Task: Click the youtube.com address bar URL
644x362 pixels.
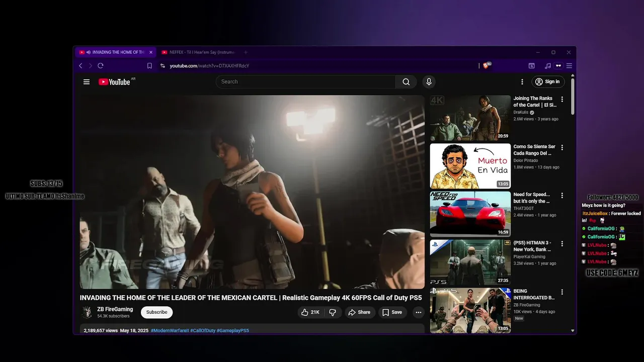Action: (209, 66)
